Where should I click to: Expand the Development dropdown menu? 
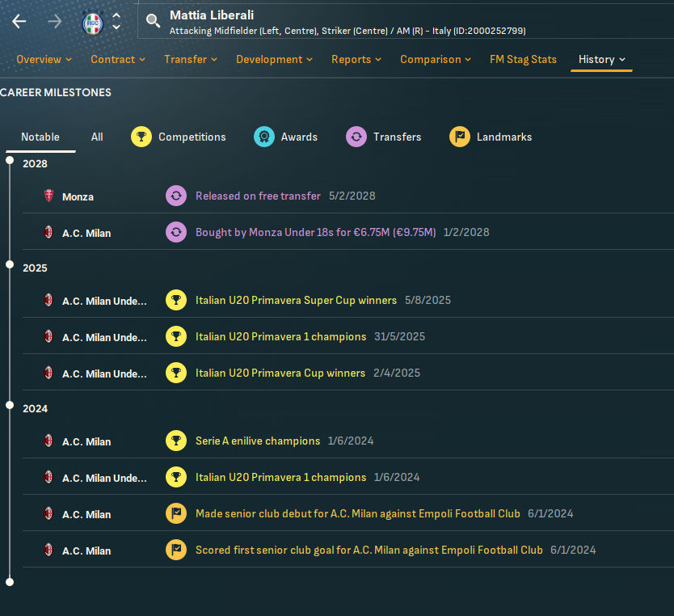pyautogui.click(x=275, y=59)
